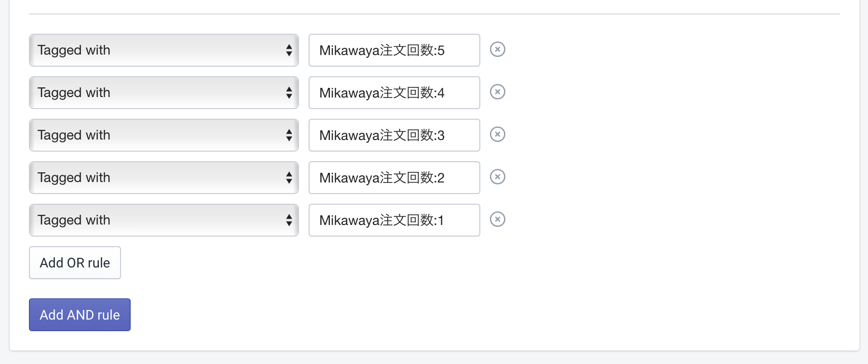Click the up-down arrows on the last rule's select
The width and height of the screenshot is (868, 364).
point(289,220)
